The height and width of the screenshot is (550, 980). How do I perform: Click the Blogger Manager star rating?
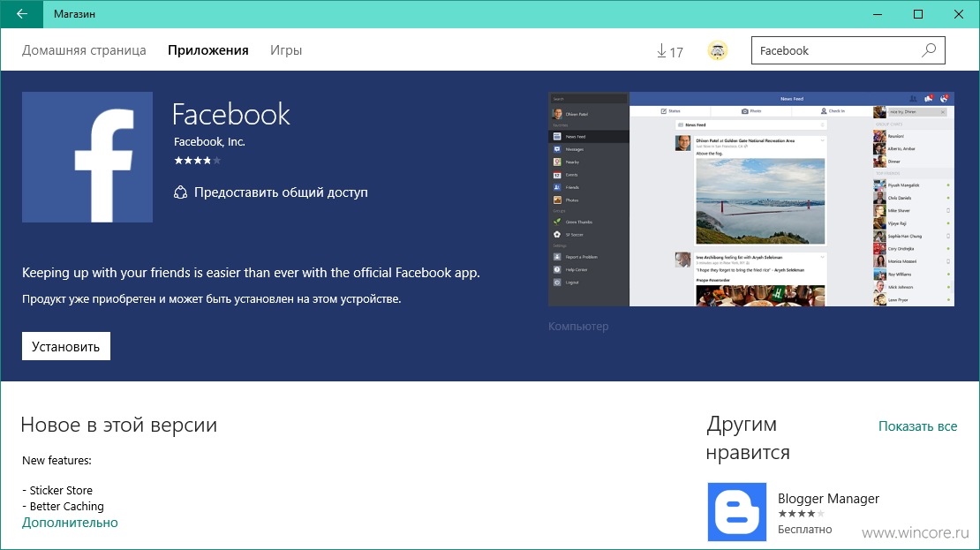coord(802,514)
